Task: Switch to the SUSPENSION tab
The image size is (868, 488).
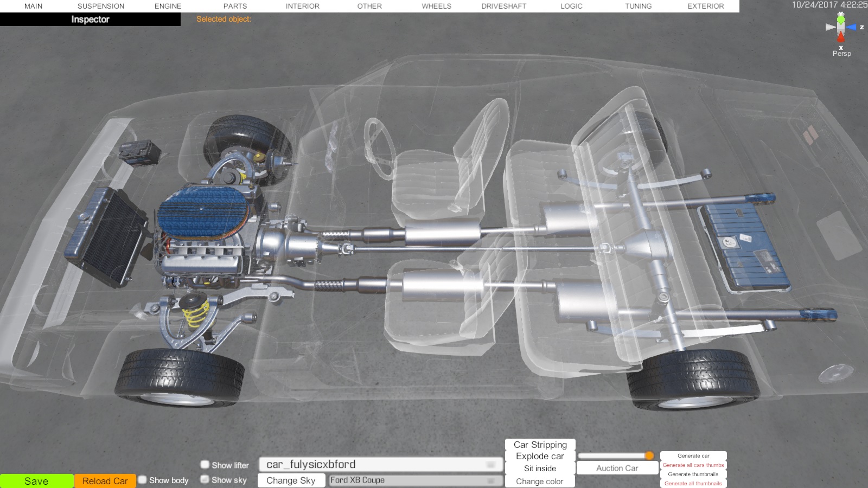Action: point(101,6)
